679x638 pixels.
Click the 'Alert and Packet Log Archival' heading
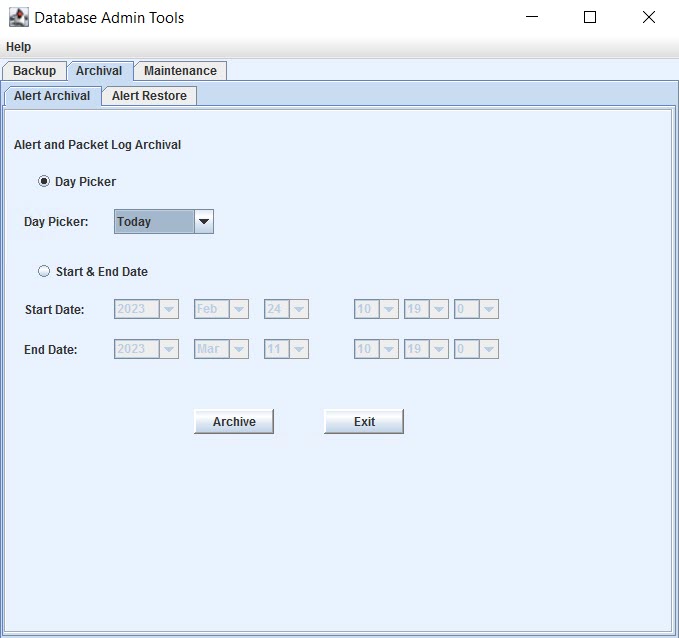[97, 145]
